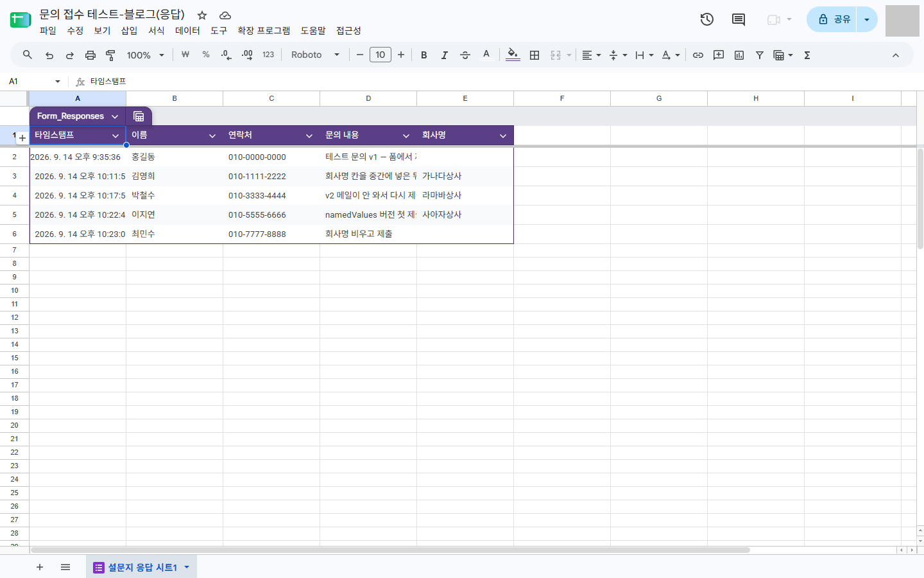The image size is (924, 578).
Task: Click the font size input field
Action: click(x=381, y=55)
